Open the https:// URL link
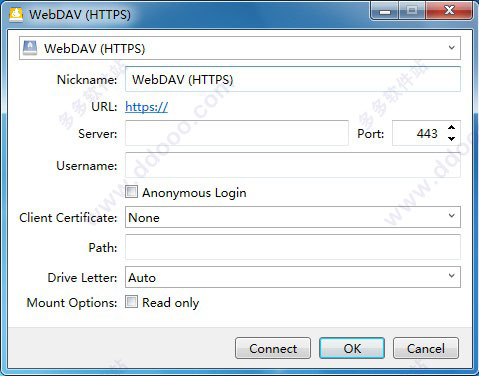The width and height of the screenshot is (479, 376). coord(146,107)
